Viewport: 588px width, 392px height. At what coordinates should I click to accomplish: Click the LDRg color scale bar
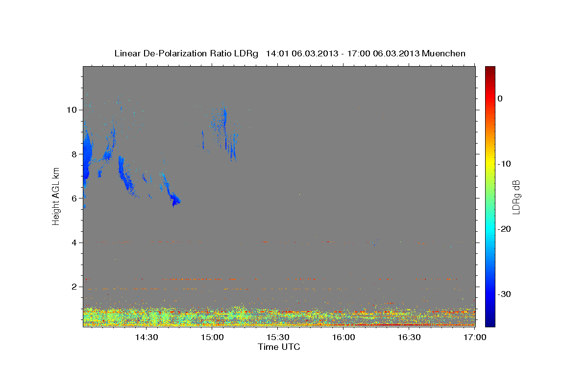tap(490, 196)
